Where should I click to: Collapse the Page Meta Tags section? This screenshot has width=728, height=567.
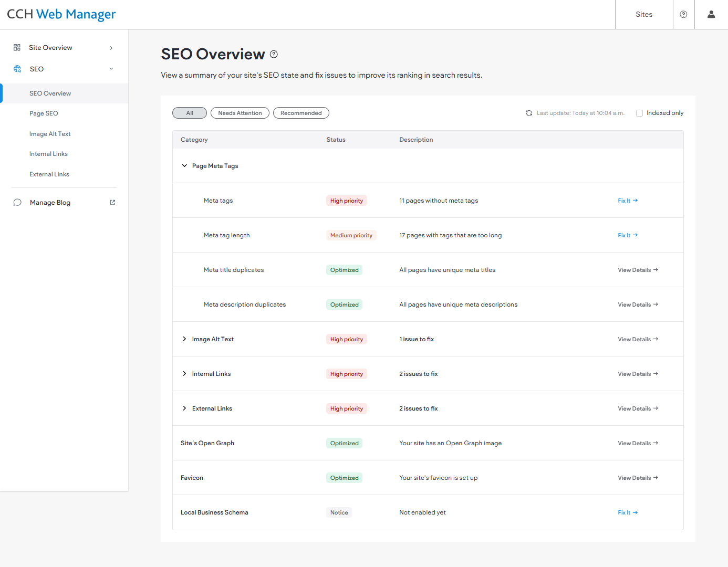point(184,166)
